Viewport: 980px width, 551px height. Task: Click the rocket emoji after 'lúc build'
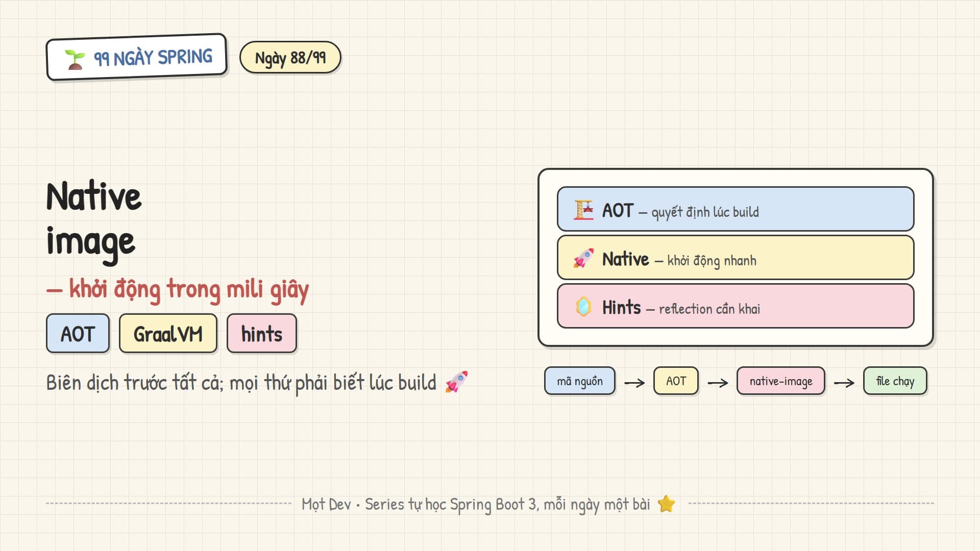(456, 382)
